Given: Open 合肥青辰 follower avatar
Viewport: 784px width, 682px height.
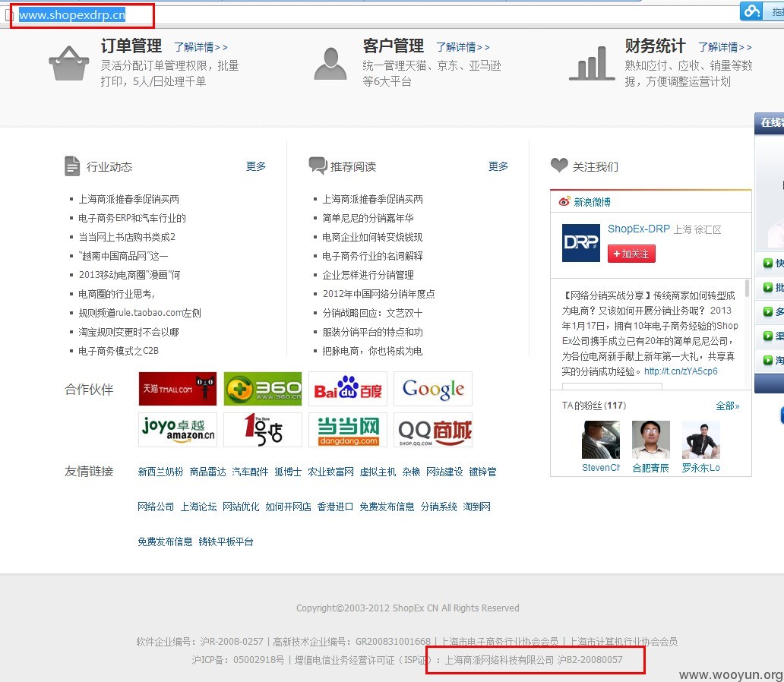Looking at the screenshot, I should click(650, 440).
